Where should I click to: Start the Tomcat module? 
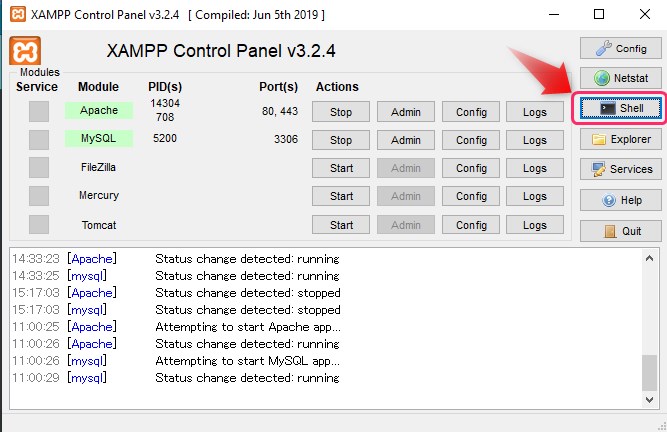click(x=341, y=225)
